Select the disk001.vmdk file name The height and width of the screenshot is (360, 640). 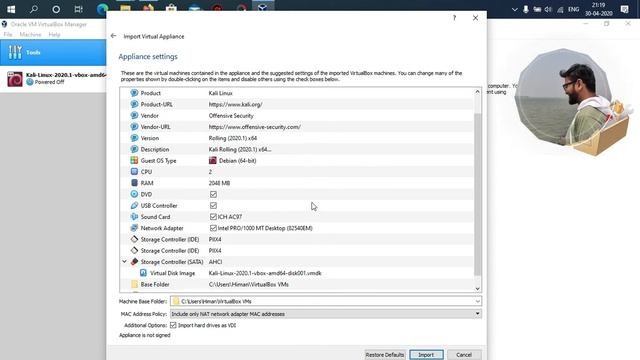point(265,273)
